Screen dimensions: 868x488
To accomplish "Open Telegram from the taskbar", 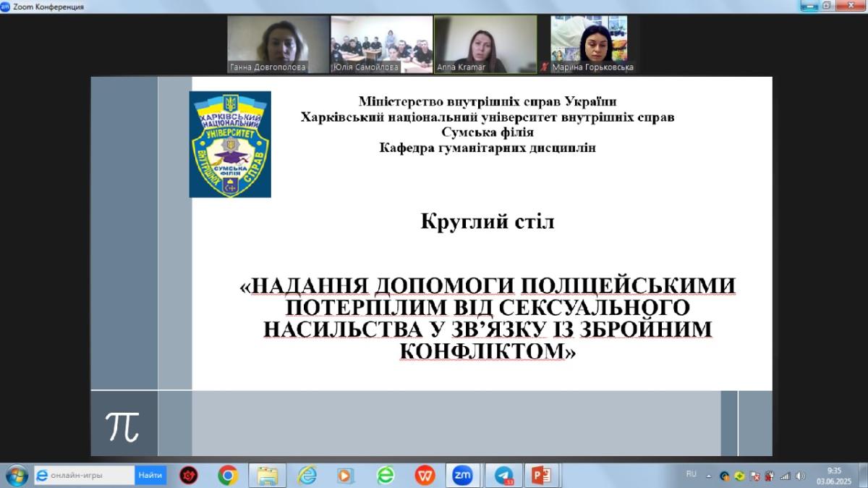I will (x=504, y=476).
